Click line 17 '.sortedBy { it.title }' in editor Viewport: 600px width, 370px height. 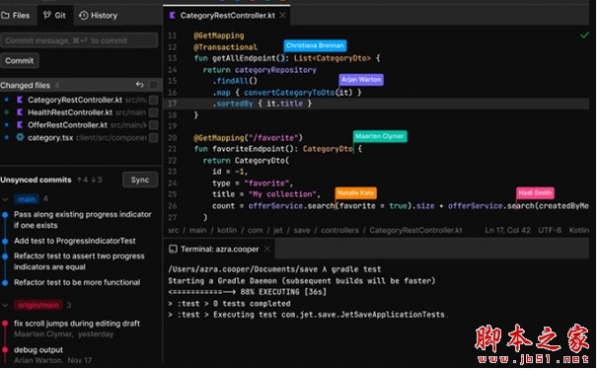(262, 104)
